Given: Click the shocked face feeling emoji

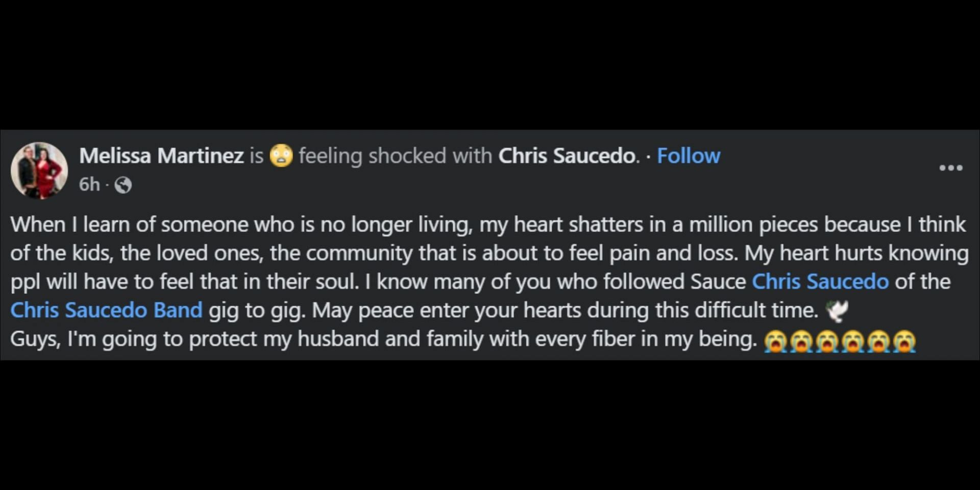Looking at the screenshot, I should click(x=281, y=156).
